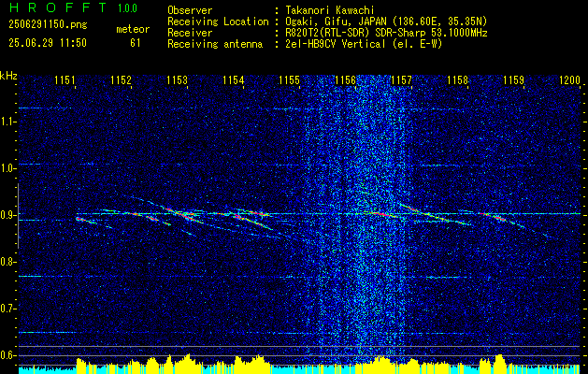
Task: Click the R820T2(RTL-SDR) SDR-Sharp receiver text
Action: (387, 33)
